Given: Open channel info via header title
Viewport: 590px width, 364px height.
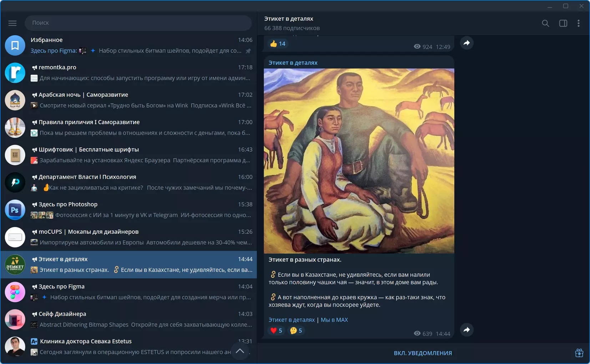Looking at the screenshot, I should [289, 19].
